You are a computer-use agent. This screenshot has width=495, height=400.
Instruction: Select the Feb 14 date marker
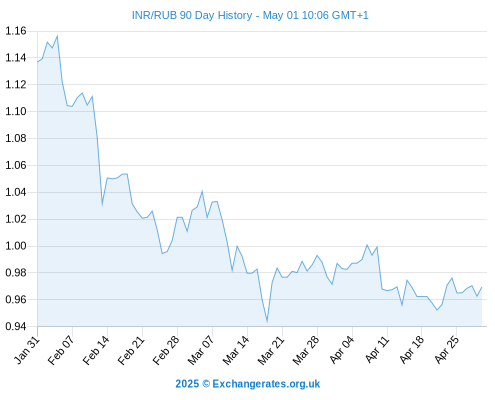pos(96,350)
